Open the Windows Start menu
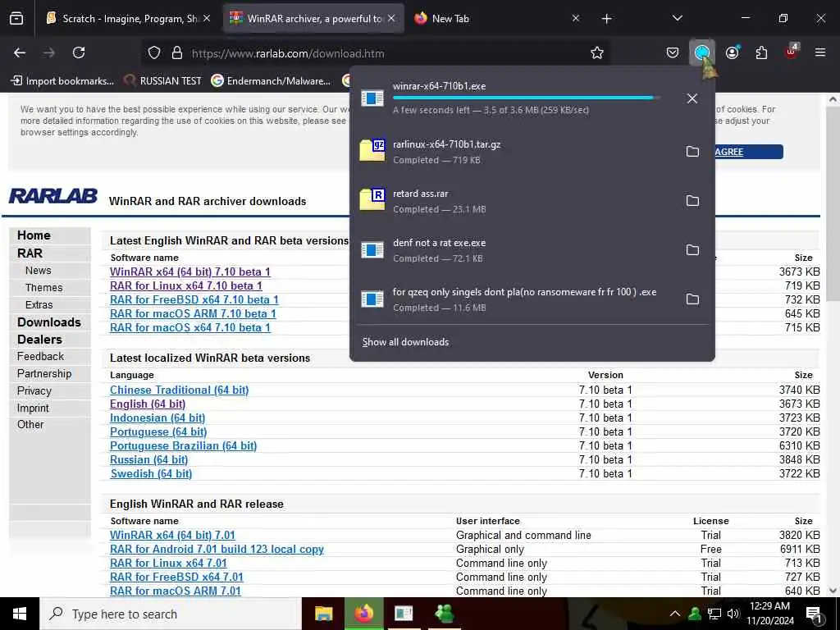The image size is (840, 630). tap(20, 614)
